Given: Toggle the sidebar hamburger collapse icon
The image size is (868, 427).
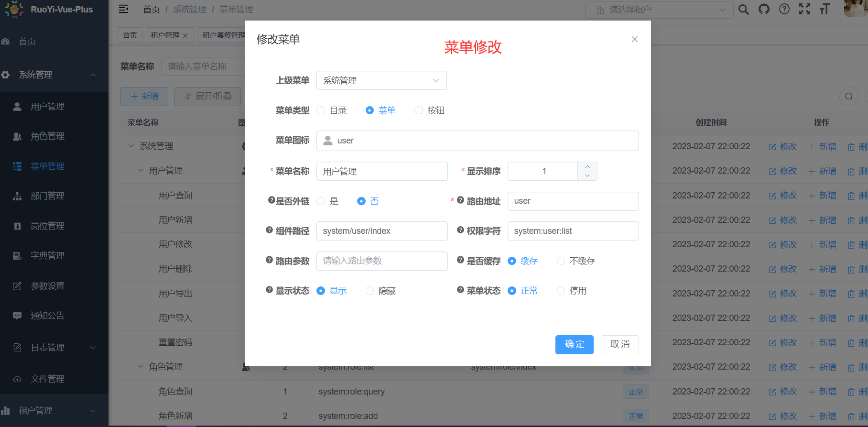Looking at the screenshot, I should click(124, 9).
